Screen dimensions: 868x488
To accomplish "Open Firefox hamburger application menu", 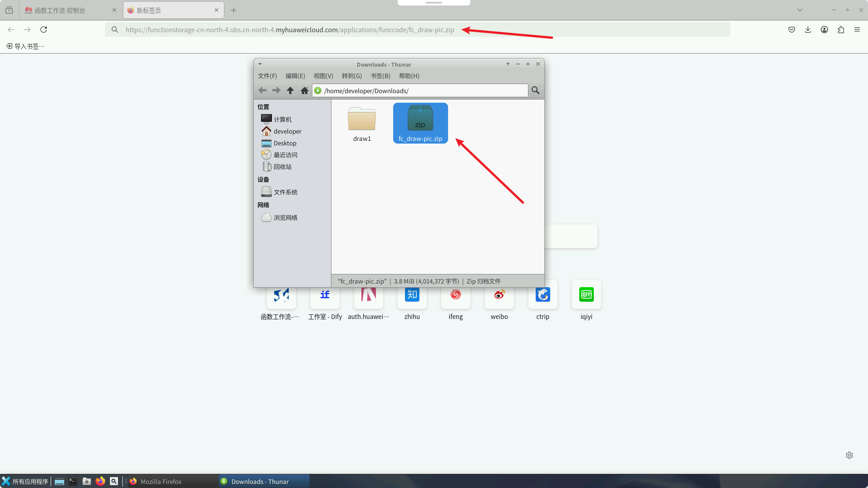I will click(857, 30).
